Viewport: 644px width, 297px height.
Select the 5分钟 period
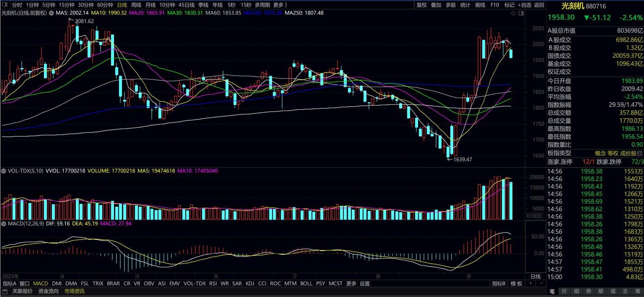tap(49, 5)
